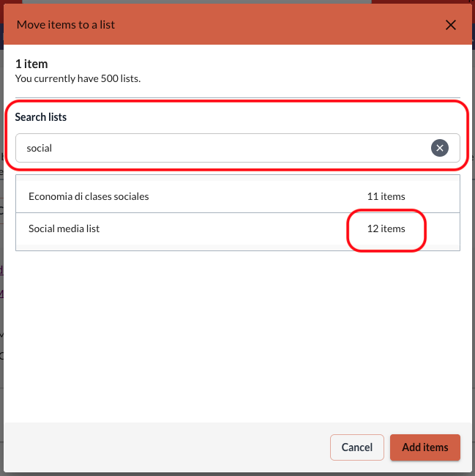
Task: Click the Move items to a list title
Action: (x=66, y=25)
